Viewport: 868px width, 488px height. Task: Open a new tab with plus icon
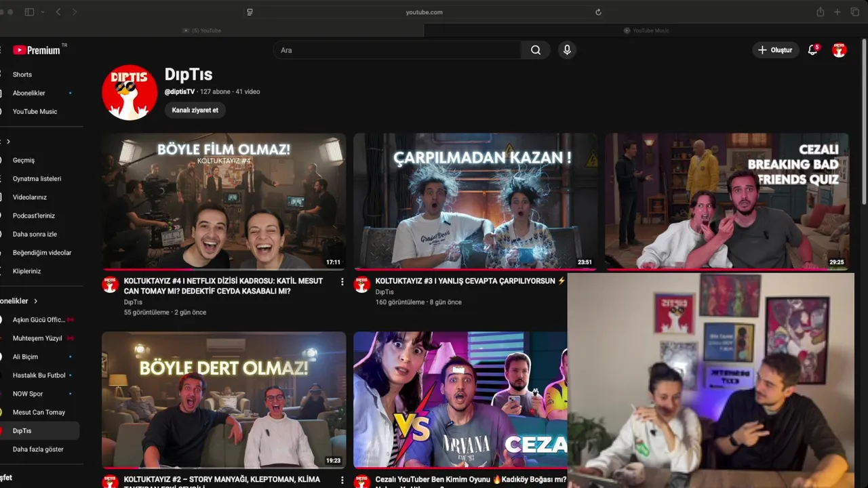tap(837, 12)
